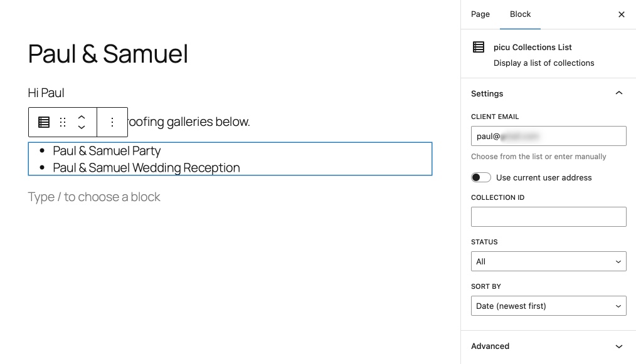Collapse the Settings panel

click(x=618, y=93)
